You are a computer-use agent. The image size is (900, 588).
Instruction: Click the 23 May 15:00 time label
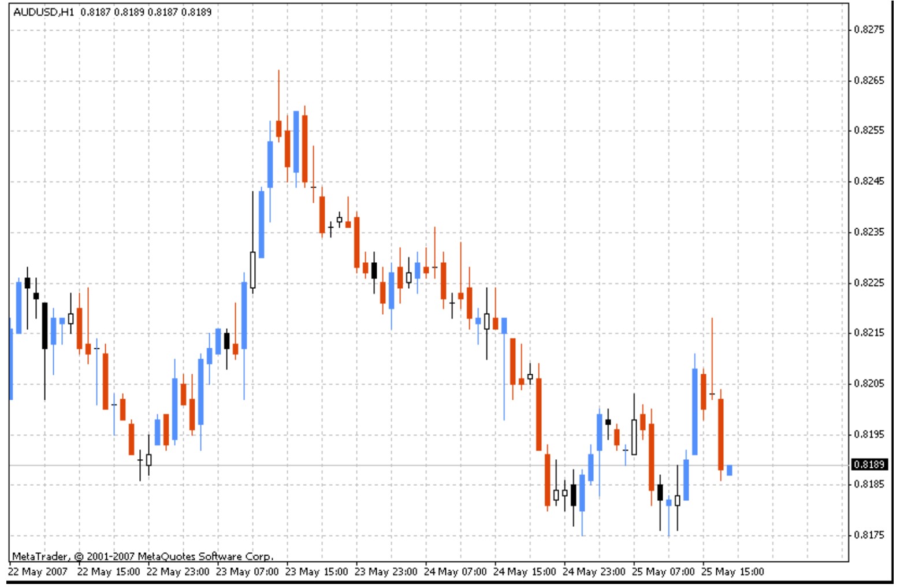click(317, 572)
